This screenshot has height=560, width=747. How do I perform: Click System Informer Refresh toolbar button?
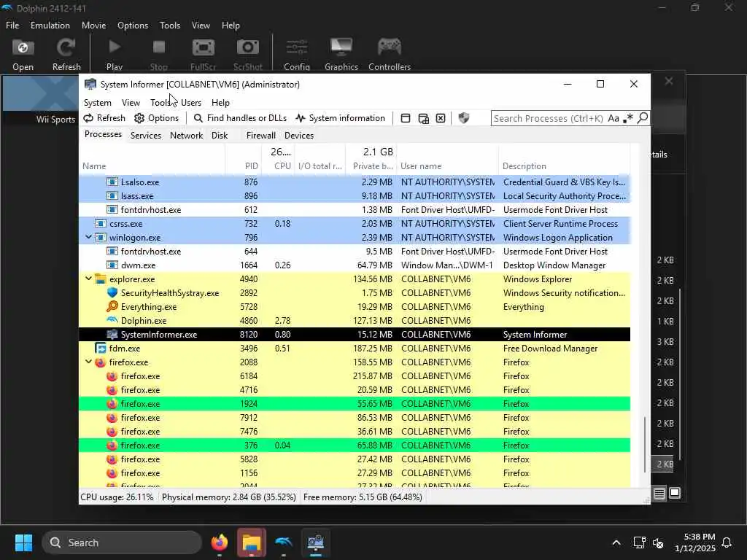(104, 118)
